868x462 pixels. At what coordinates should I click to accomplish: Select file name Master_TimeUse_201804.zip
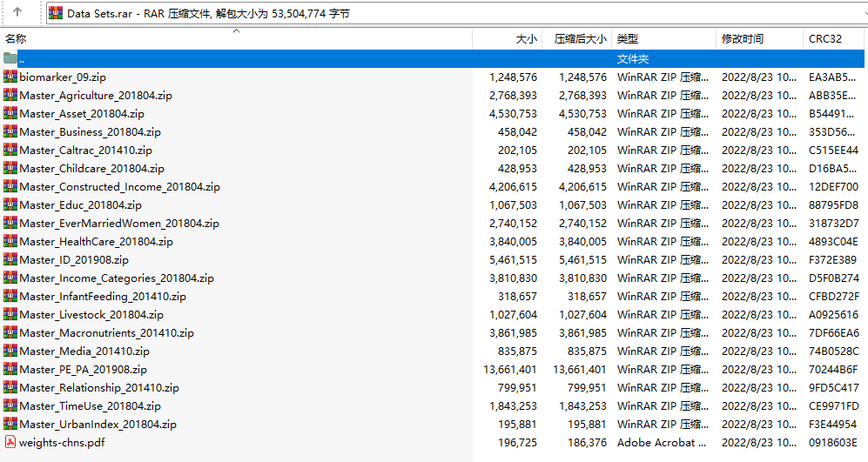point(91,405)
